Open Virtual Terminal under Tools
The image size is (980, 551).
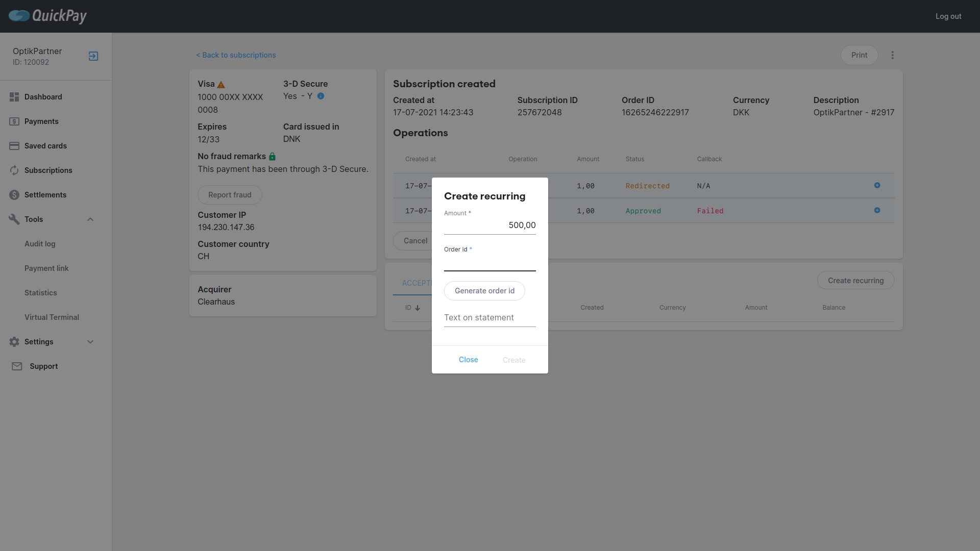pos(52,317)
